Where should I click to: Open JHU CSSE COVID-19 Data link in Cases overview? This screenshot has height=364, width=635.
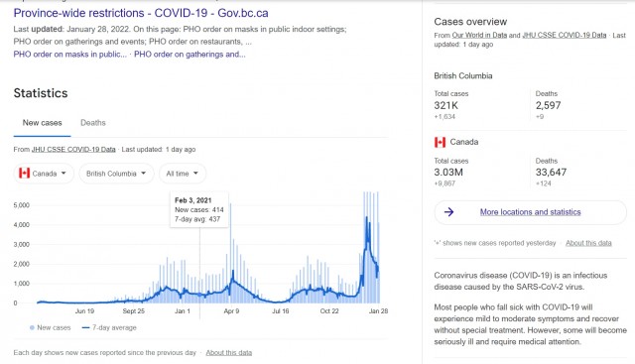[x=565, y=36]
